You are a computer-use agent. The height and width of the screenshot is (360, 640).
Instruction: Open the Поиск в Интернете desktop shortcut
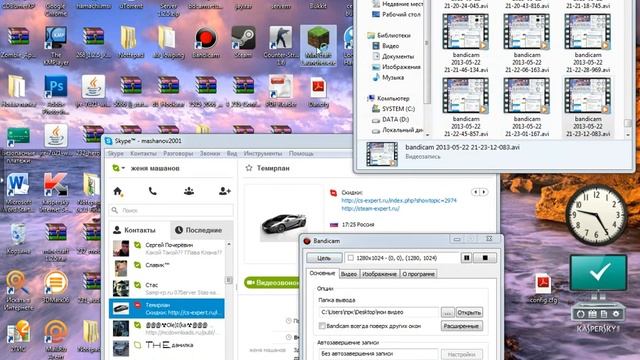pos(18,290)
